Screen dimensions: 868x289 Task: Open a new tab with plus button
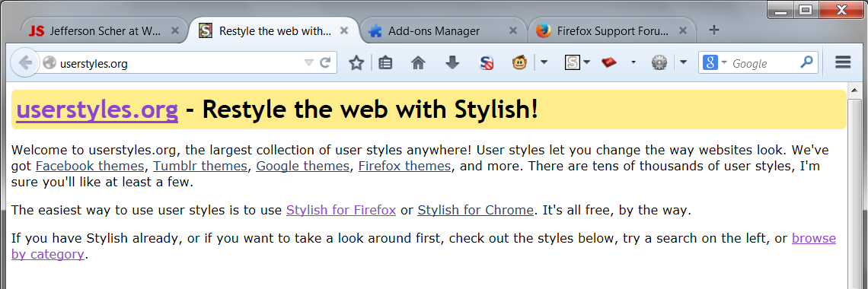pos(714,30)
